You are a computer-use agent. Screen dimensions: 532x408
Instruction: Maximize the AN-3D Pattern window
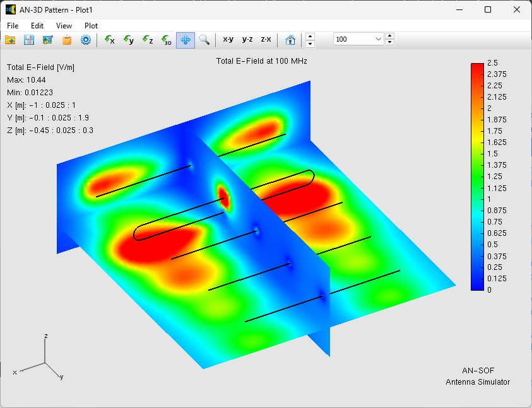point(488,9)
